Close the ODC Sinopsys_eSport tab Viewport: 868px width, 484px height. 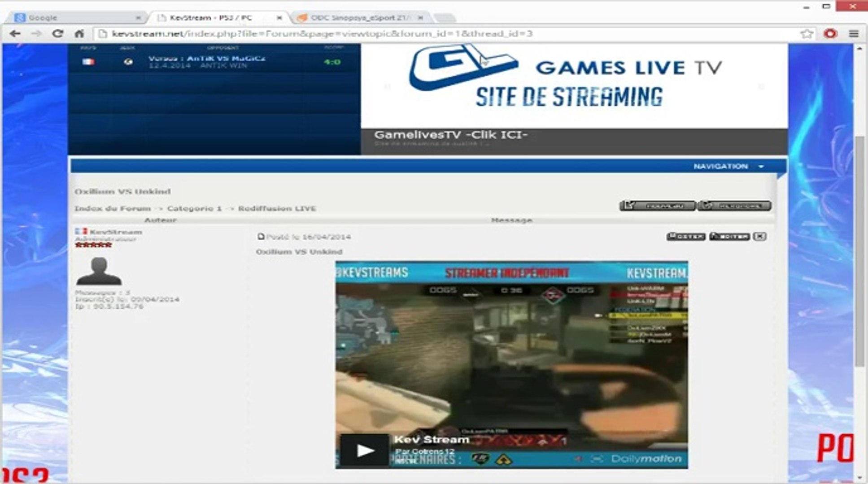[420, 18]
